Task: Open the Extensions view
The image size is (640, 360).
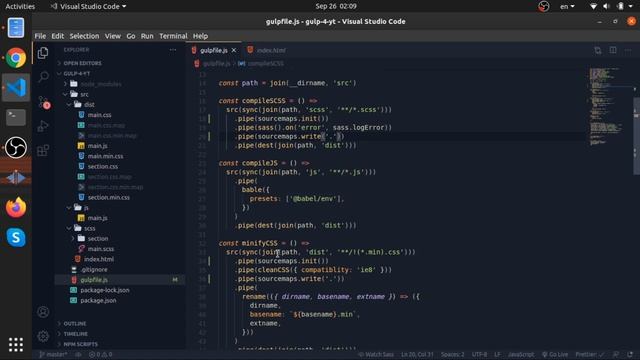Action: 43,151
